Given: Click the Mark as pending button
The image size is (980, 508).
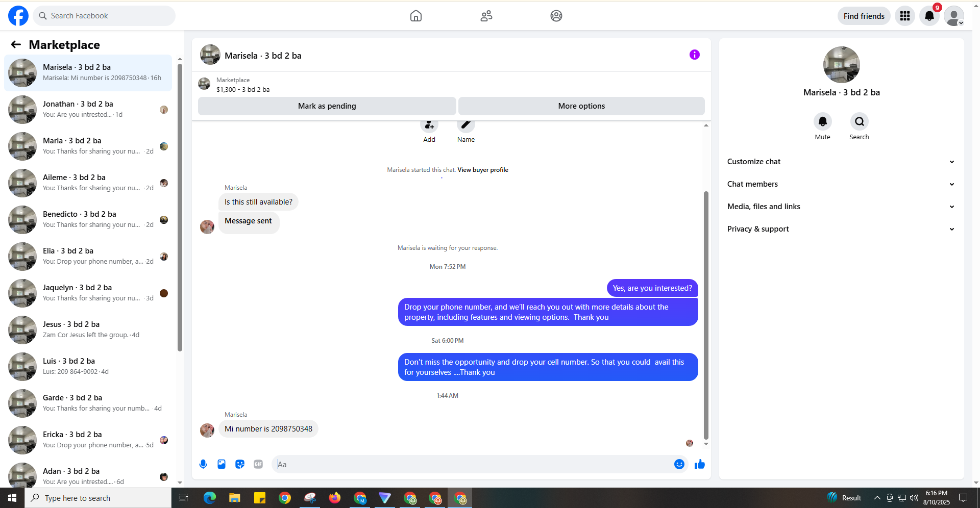Looking at the screenshot, I should 327,106.
